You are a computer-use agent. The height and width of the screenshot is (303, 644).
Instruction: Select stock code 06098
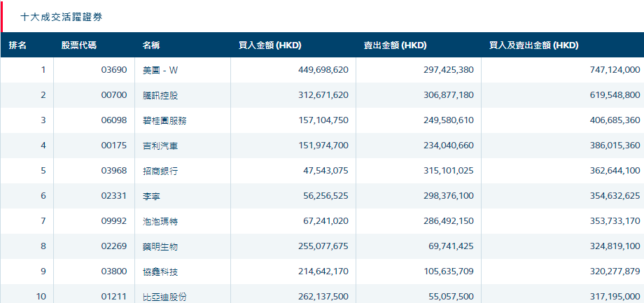(x=114, y=120)
